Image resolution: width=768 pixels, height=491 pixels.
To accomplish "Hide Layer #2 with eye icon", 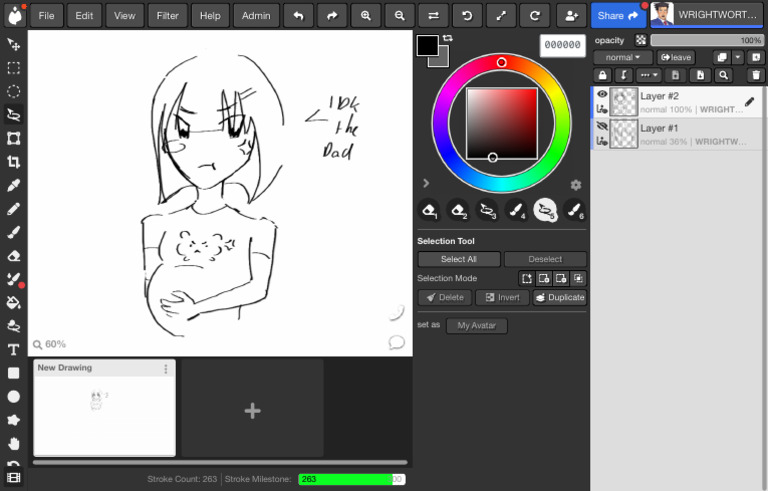I will click(x=602, y=95).
